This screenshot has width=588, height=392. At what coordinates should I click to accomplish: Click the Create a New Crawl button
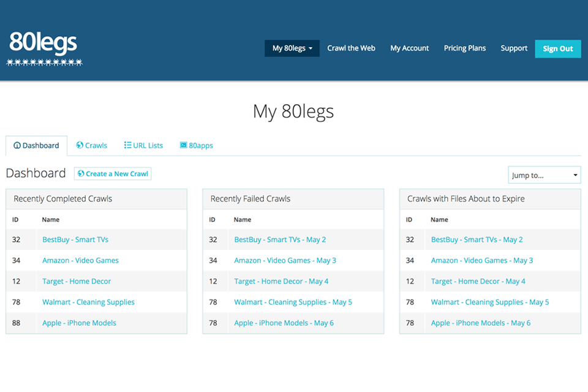[113, 174]
